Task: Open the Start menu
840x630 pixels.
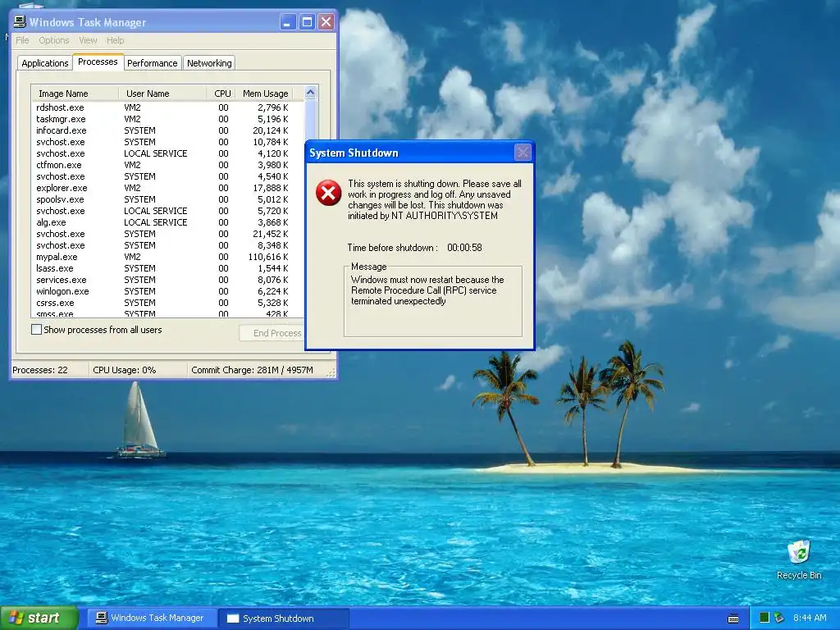Action: tap(39, 618)
